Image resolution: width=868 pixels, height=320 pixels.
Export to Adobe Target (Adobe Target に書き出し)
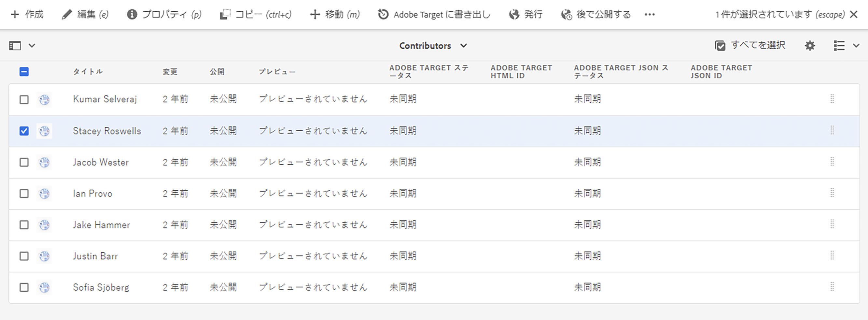[x=434, y=14]
